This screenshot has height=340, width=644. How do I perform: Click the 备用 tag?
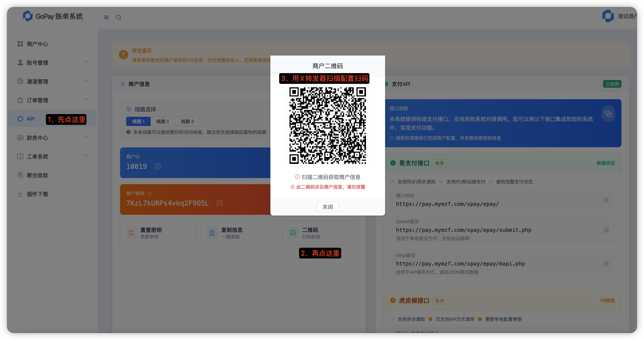[x=440, y=300]
